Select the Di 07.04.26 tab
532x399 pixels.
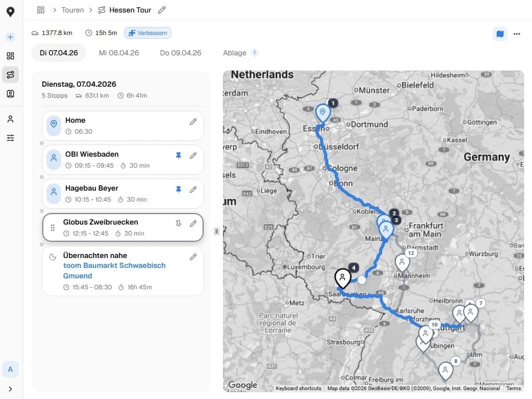58,53
